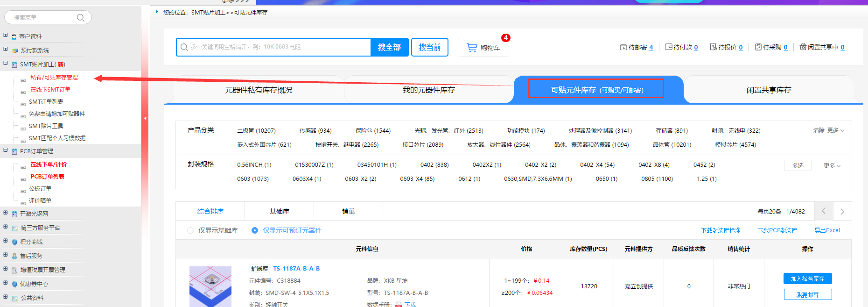Expand more package specs with 更多
Viewport: 868px width, 307px height.
[x=832, y=165]
